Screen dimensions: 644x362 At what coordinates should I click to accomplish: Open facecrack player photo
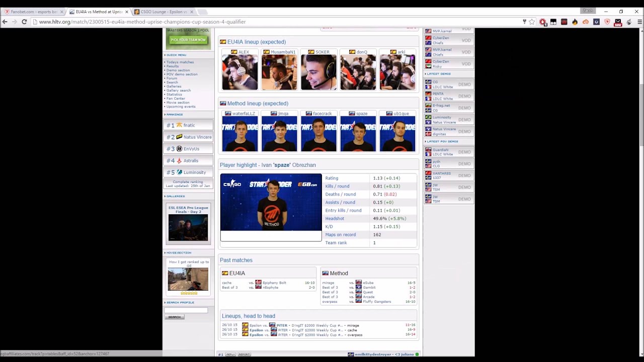pos(318,134)
